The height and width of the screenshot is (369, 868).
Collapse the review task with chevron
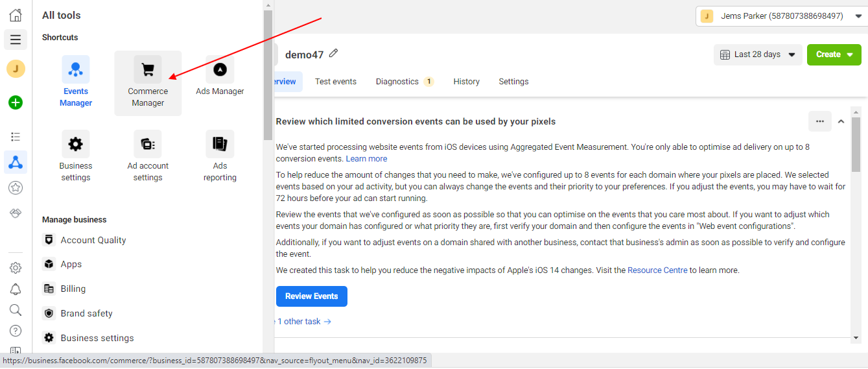841,121
